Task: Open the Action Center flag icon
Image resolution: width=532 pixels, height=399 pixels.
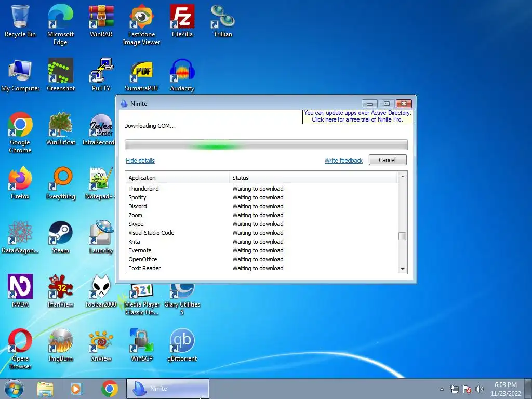Action: point(467,389)
